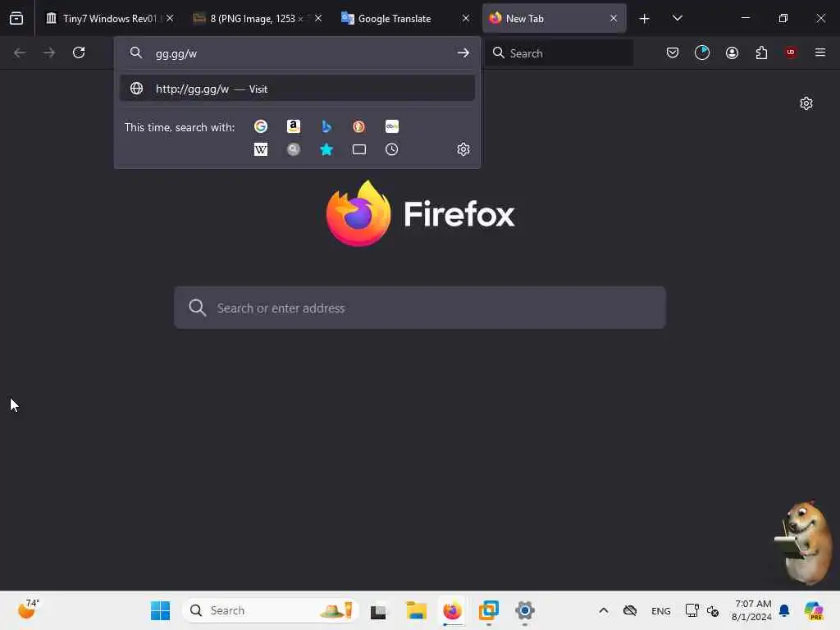
Task: List all tabs with the chevron dropdown
Action: (678, 19)
